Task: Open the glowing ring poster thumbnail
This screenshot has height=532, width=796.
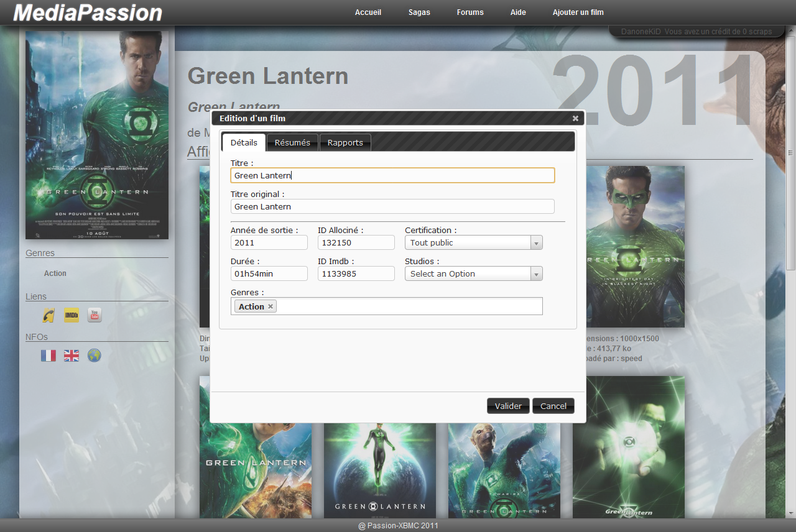Action: 629,447
